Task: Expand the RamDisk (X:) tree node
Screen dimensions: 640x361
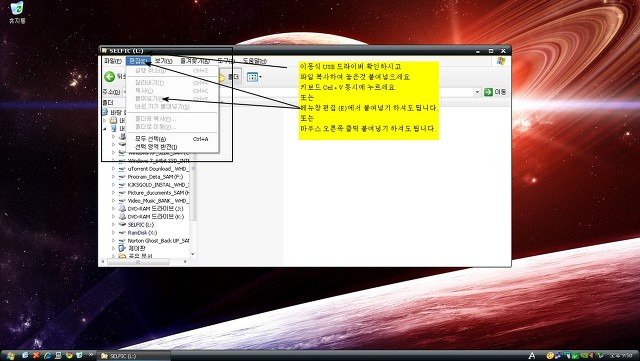Action: (x=113, y=233)
